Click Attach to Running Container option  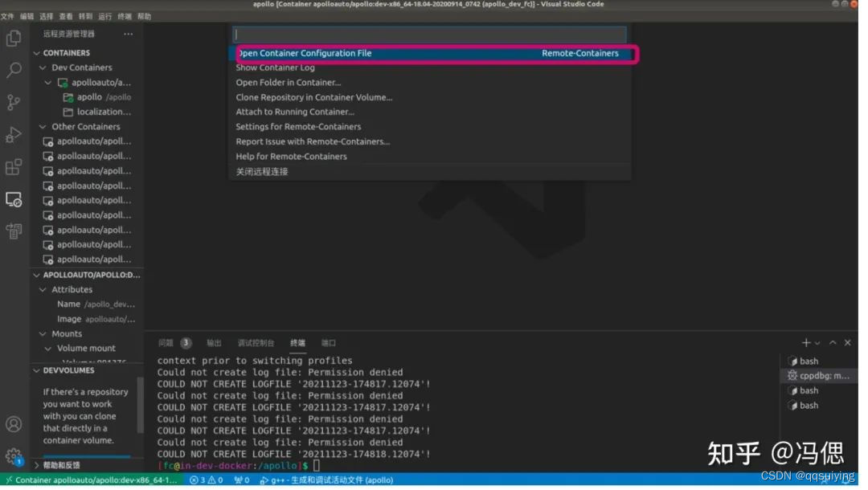[x=293, y=112]
